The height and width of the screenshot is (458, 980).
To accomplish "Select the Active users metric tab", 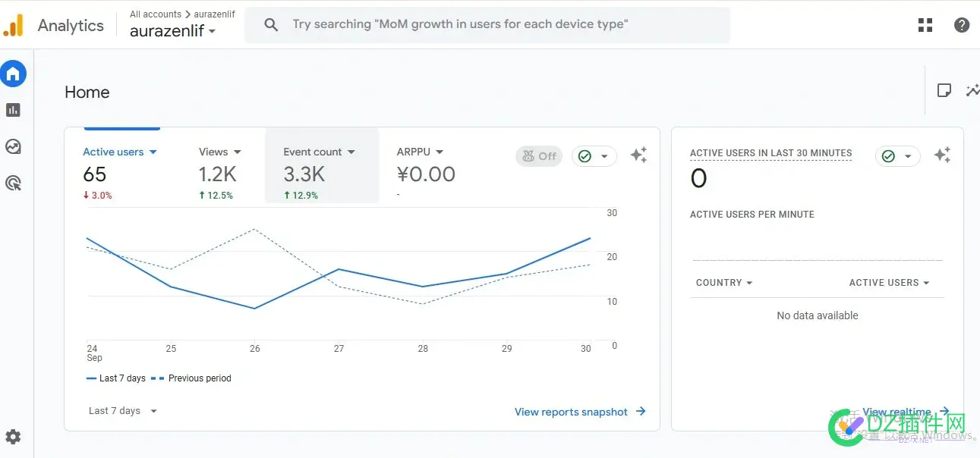I will click(120, 152).
